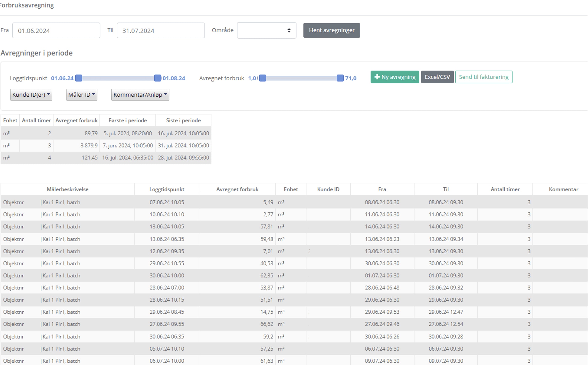Image resolution: width=588 pixels, height=365 pixels.
Task: Click Avregnet forbruk slider left handle
Action: click(x=262, y=78)
